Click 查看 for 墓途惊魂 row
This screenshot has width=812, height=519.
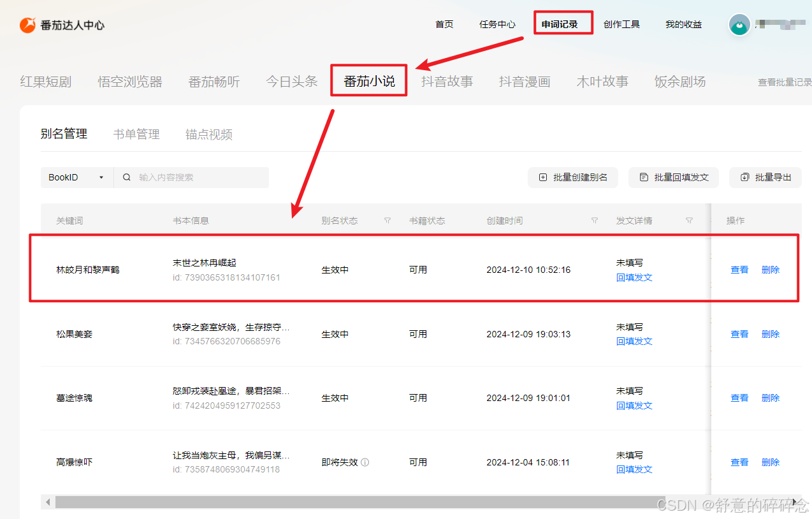[x=739, y=398]
